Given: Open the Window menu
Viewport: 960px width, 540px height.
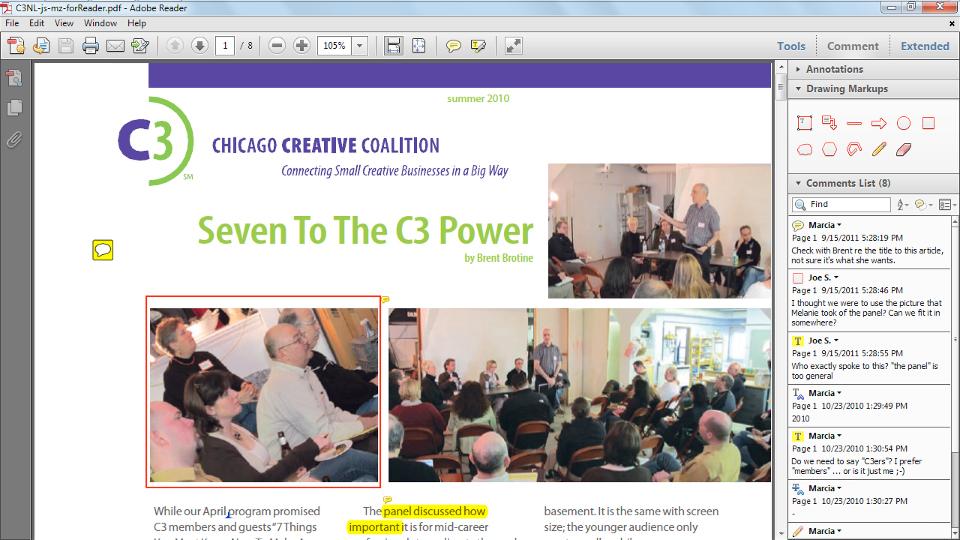Looking at the screenshot, I should pyautogui.click(x=100, y=23).
